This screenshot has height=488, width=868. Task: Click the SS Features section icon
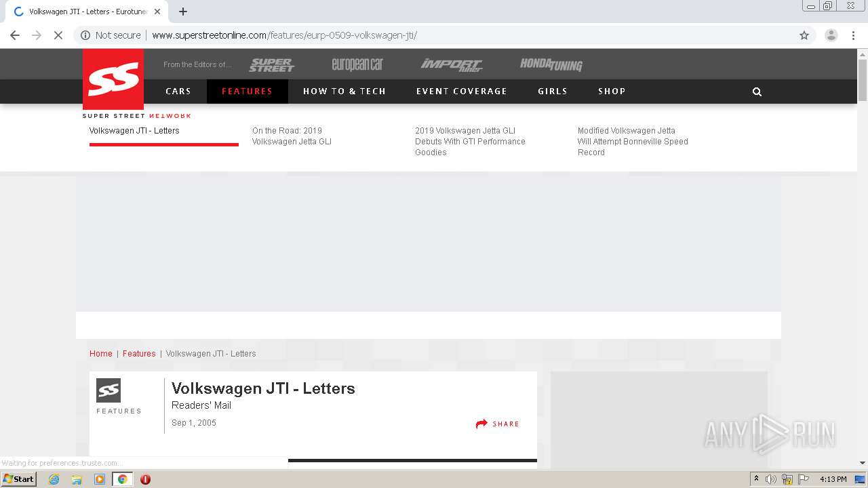pyautogui.click(x=108, y=390)
